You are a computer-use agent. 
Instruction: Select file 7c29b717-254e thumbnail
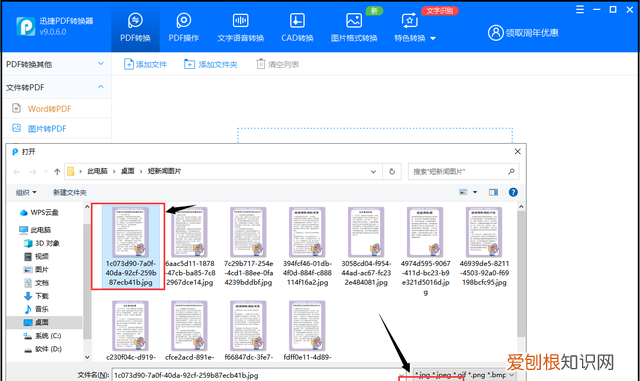pyautogui.click(x=248, y=232)
